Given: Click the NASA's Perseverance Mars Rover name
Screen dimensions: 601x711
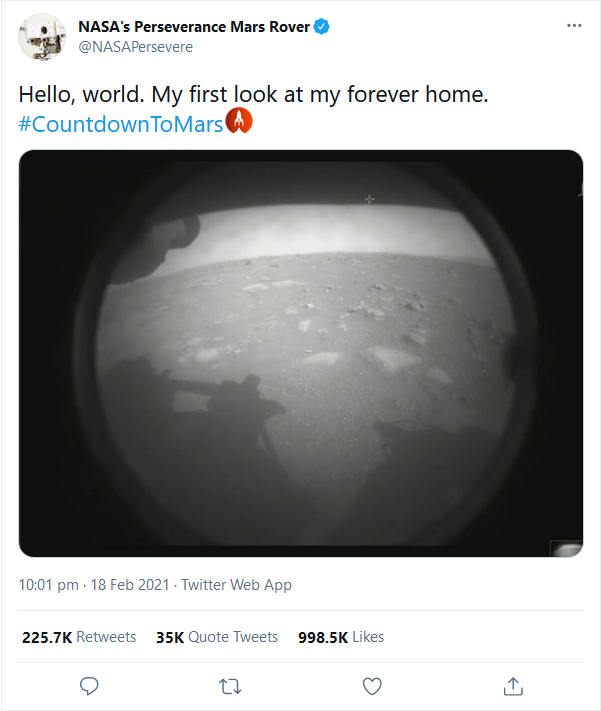Looking at the screenshot, I should click(193, 27).
